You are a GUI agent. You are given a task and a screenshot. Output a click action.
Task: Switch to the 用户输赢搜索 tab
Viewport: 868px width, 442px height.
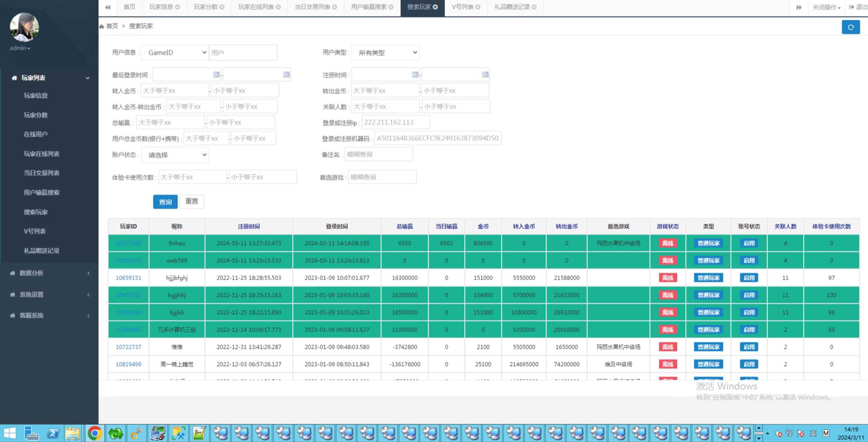(x=369, y=7)
